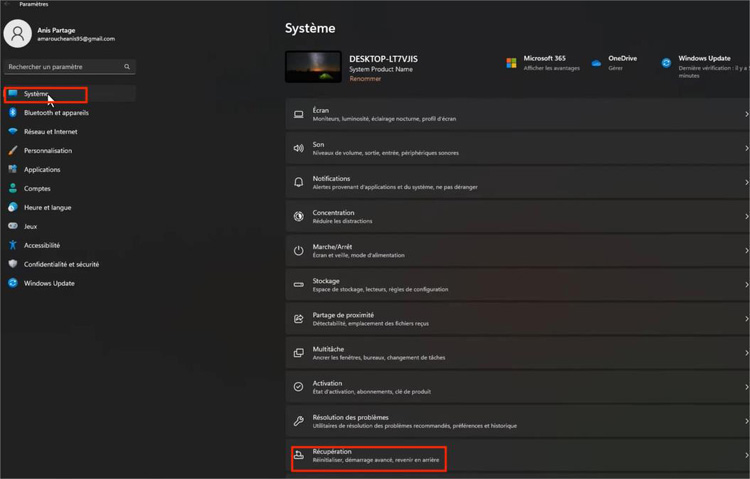This screenshot has height=479, width=750.
Task: Go to Personnalisation settings
Action: [70, 150]
